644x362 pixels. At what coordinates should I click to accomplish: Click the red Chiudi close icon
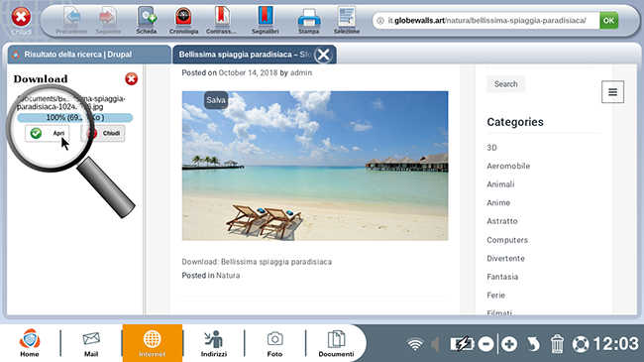[x=21, y=17]
